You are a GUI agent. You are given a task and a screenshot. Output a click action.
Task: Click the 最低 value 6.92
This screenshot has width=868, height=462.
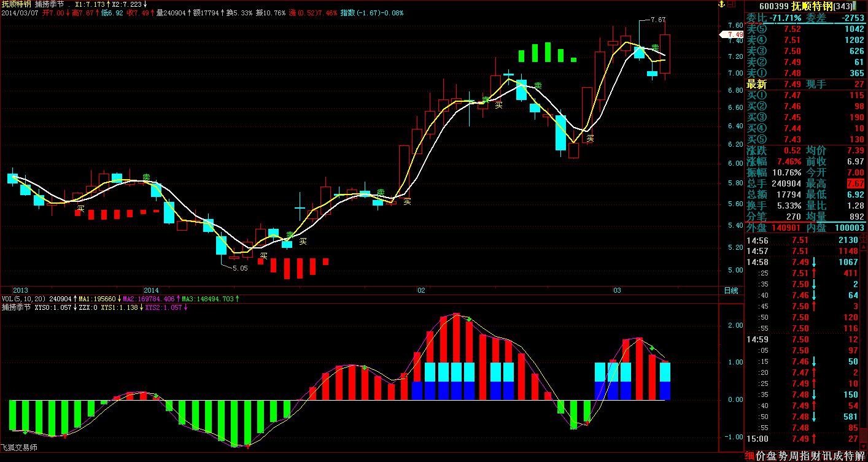coord(856,194)
